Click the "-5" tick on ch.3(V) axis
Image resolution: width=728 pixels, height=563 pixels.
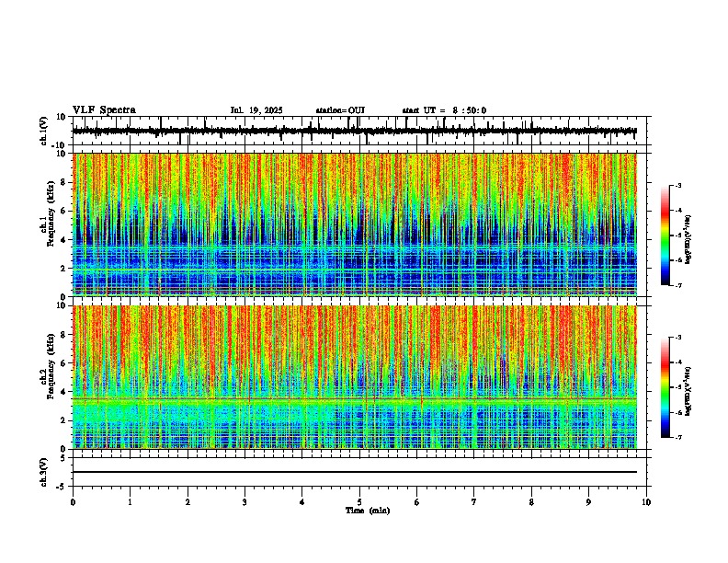click(62, 487)
